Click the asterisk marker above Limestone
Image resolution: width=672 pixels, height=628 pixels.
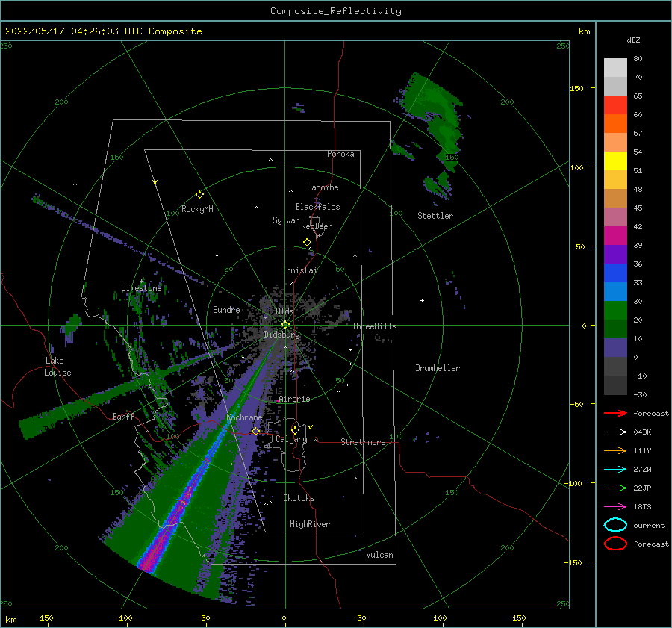pos(141,282)
